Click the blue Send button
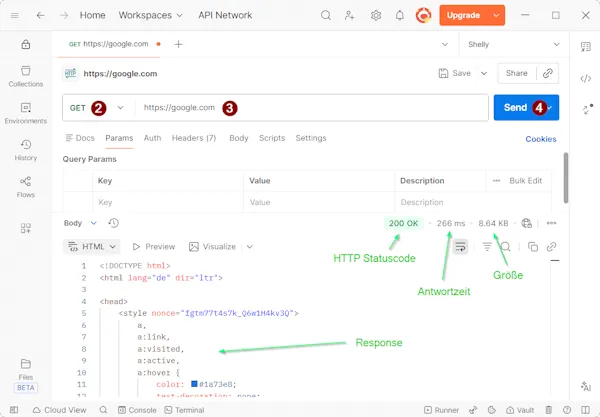 [x=516, y=108]
